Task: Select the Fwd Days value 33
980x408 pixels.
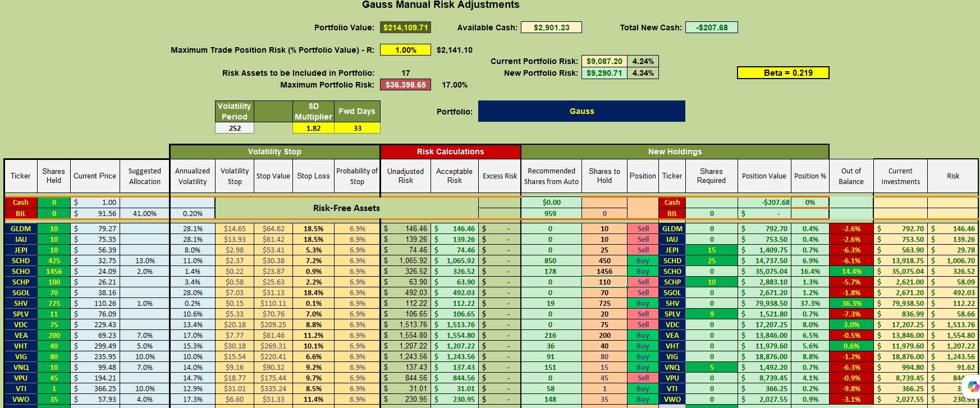Action: (357, 128)
